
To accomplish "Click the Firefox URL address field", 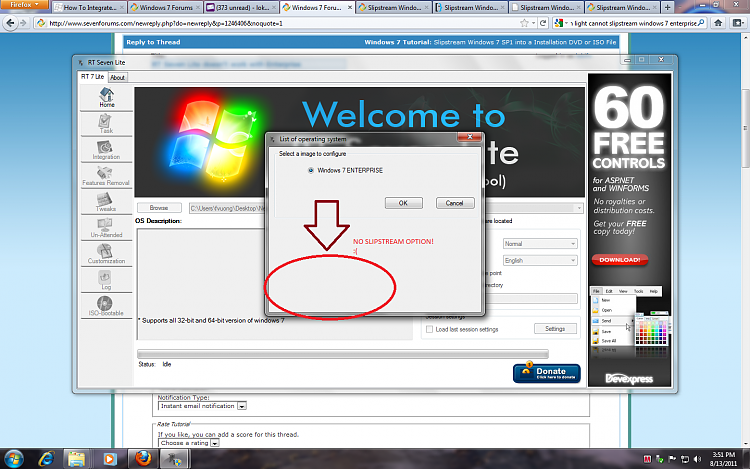I will (x=282, y=23).
